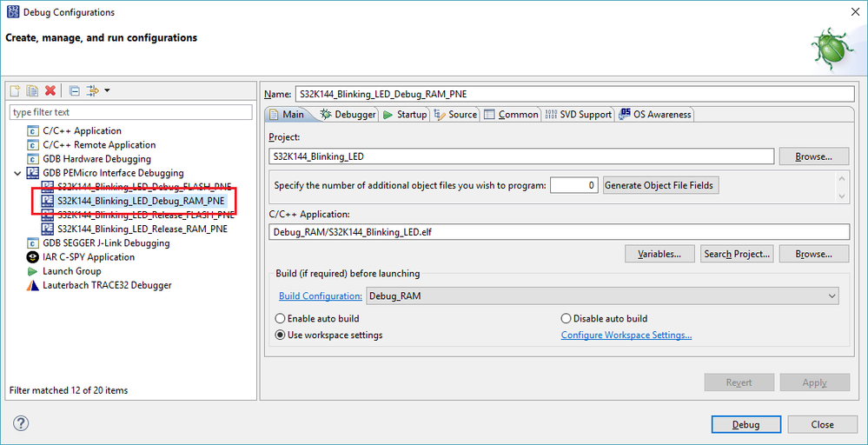This screenshot has width=868, height=445.
Task: Switch to the Startup tab
Action: (405, 114)
